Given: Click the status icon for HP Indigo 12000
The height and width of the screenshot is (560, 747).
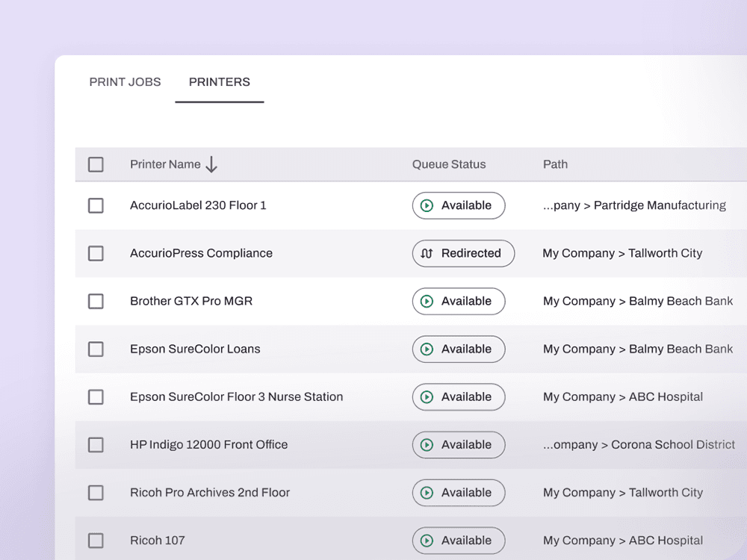Looking at the screenshot, I should tap(427, 445).
